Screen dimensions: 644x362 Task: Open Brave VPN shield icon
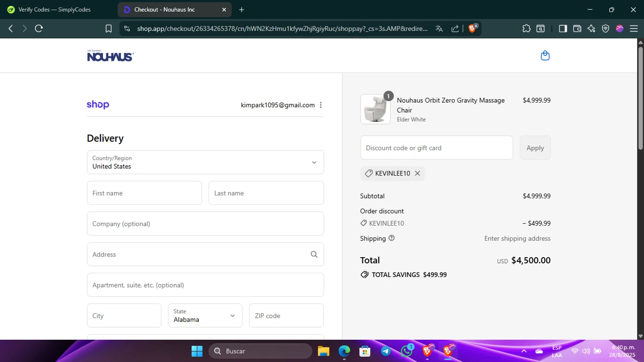(x=605, y=28)
